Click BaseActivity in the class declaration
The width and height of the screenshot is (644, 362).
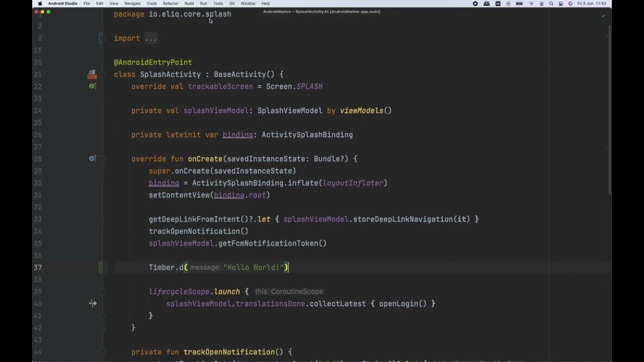[240, 74]
